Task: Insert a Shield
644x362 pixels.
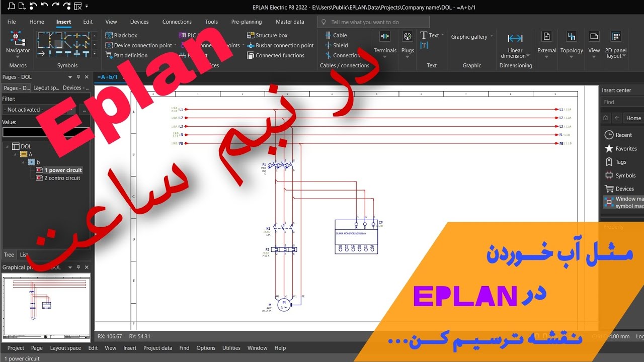Action: (x=336, y=45)
